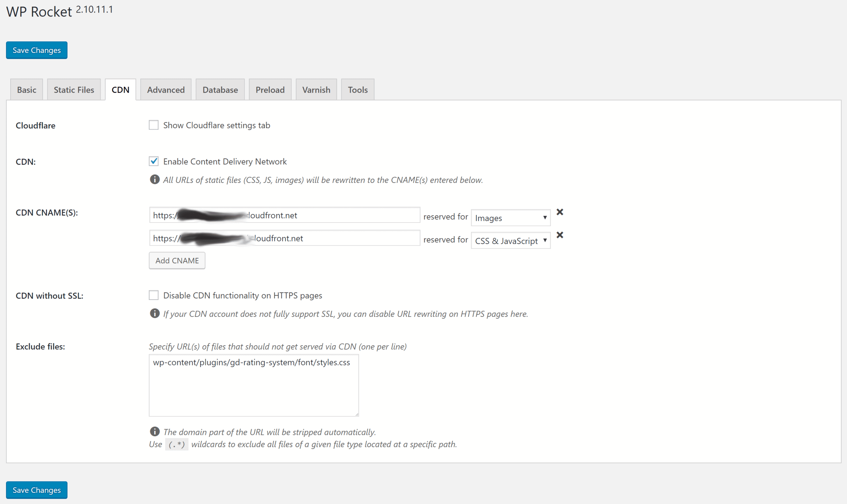Go to the Tools tab

(358, 90)
